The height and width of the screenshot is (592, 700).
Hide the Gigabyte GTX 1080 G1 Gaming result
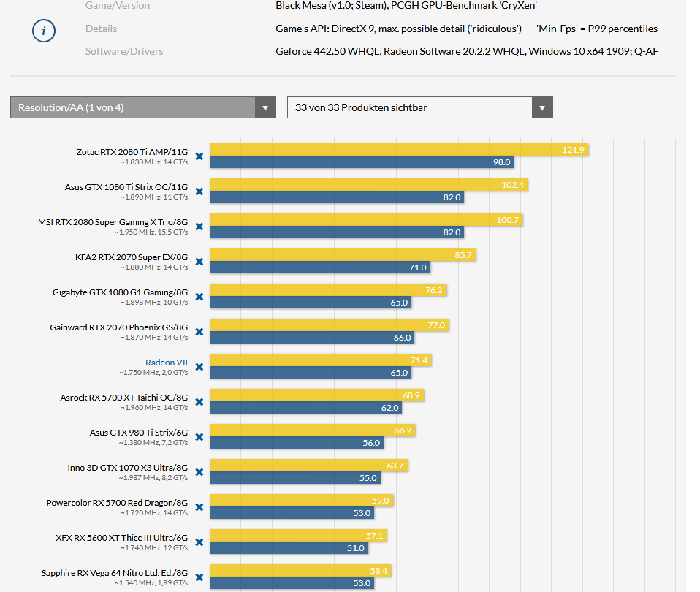(198, 296)
